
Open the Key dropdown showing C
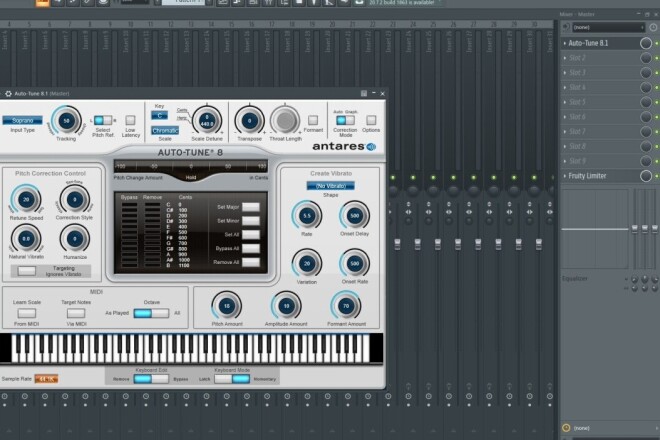click(x=159, y=115)
